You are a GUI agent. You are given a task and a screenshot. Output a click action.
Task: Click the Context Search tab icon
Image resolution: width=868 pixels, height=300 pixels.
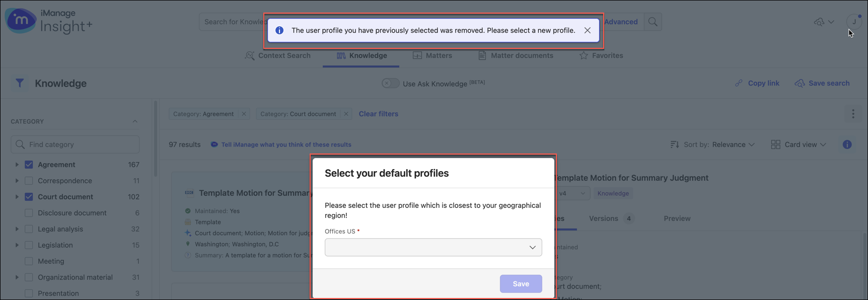pyautogui.click(x=249, y=55)
